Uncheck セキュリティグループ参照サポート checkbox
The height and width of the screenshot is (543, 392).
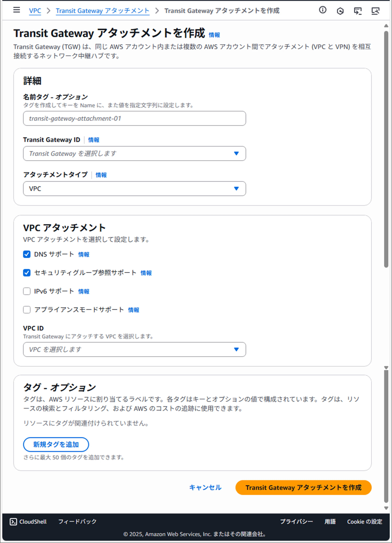27,273
